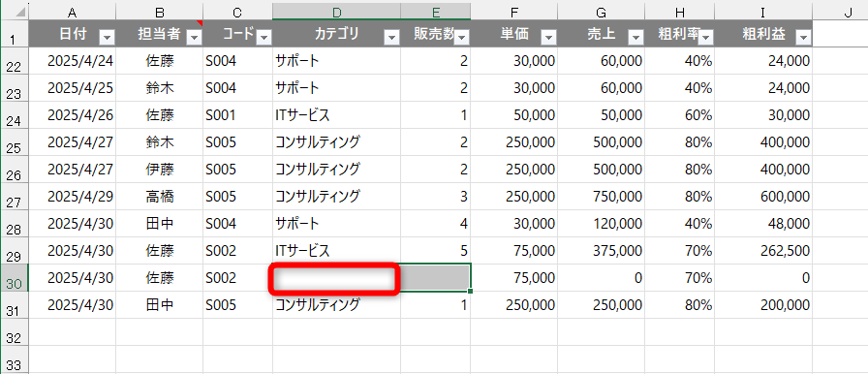
Task: Open the 日付 column filter dropdown
Action: 107,37
